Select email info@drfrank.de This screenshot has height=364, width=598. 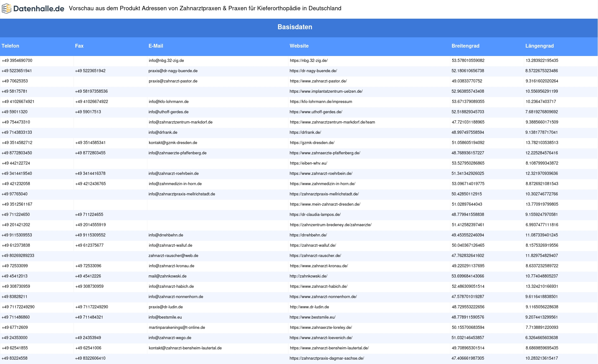click(x=163, y=133)
